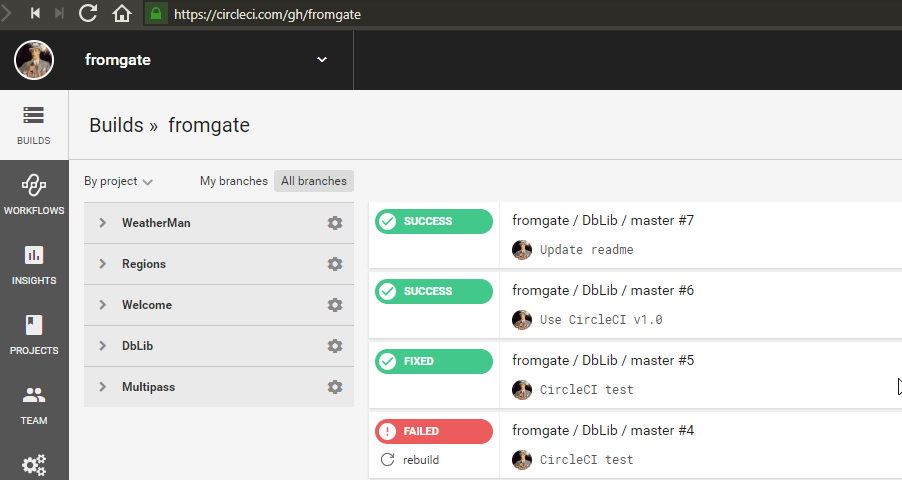Reload the page with the browser refresh icon
This screenshot has width=902, height=480.
point(87,13)
